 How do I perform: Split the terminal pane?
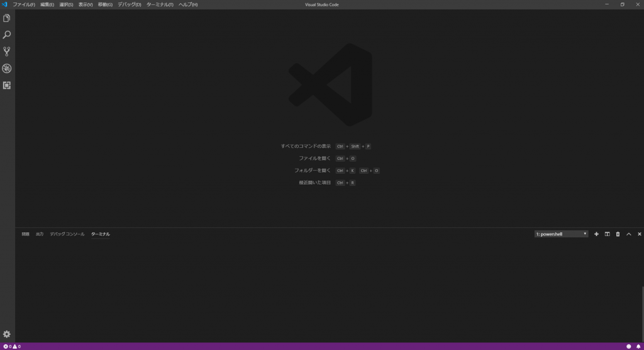(x=607, y=234)
